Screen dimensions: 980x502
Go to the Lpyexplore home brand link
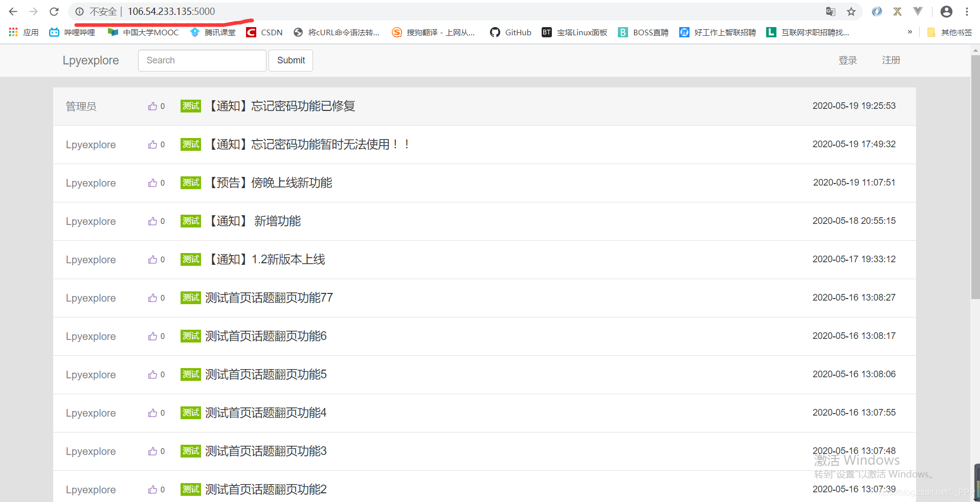(x=91, y=60)
